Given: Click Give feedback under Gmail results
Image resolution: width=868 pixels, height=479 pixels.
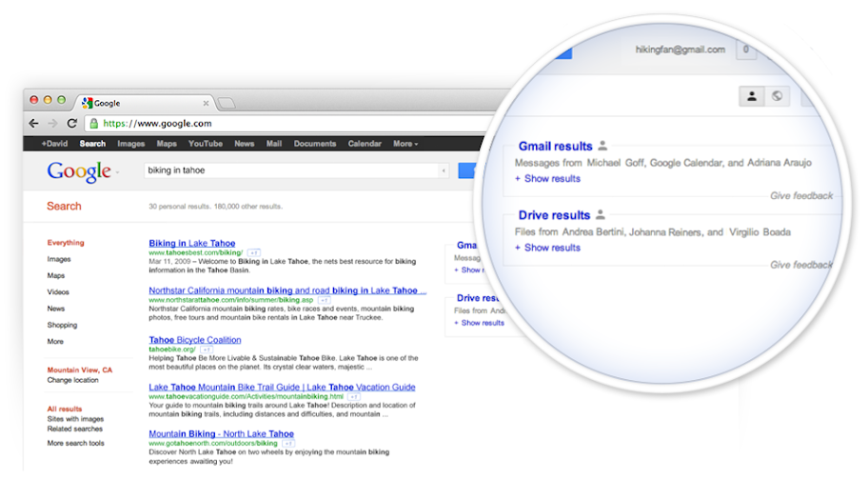Looking at the screenshot, I should 800,196.
